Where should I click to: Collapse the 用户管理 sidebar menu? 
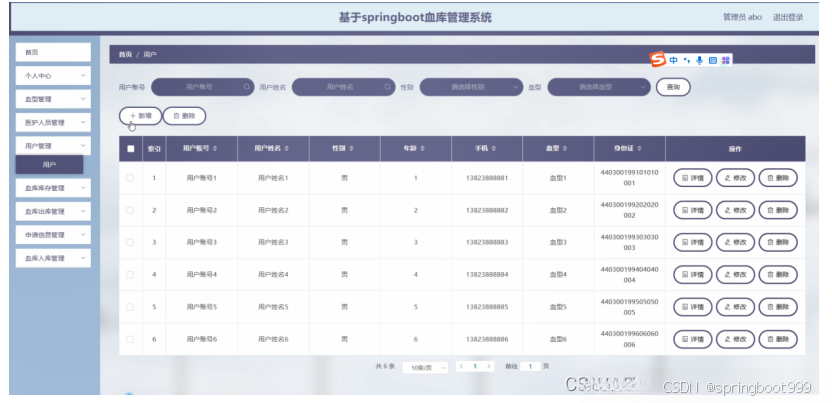coord(53,146)
